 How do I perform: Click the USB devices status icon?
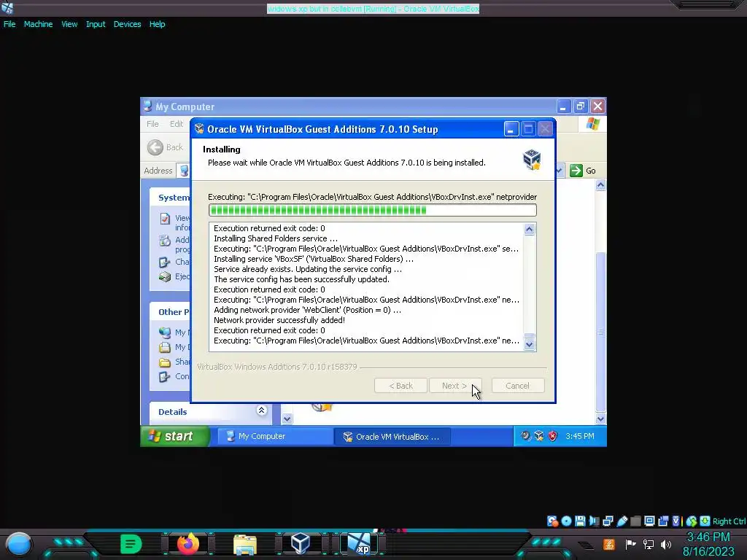point(622,521)
